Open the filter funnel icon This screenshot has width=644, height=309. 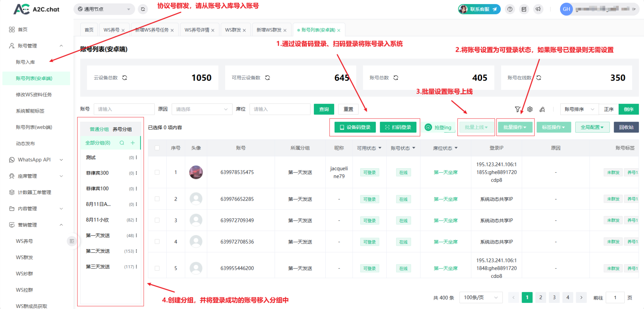coord(518,109)
